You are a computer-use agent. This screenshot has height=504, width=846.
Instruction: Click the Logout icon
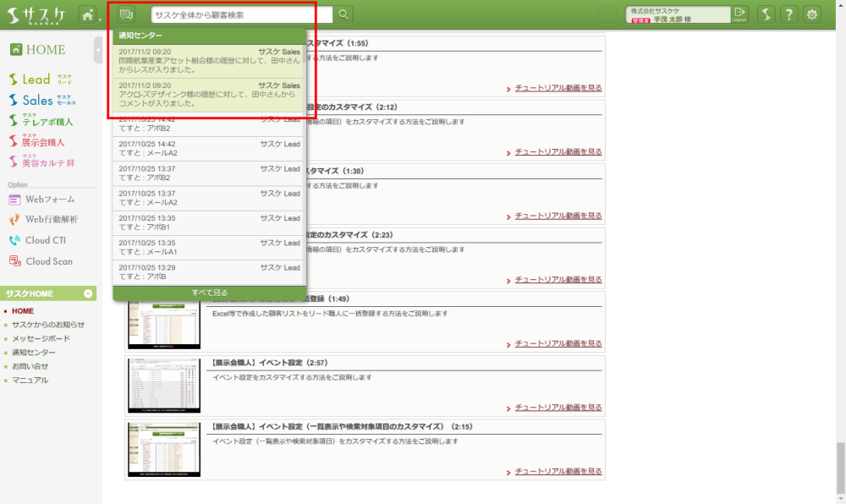740,14
